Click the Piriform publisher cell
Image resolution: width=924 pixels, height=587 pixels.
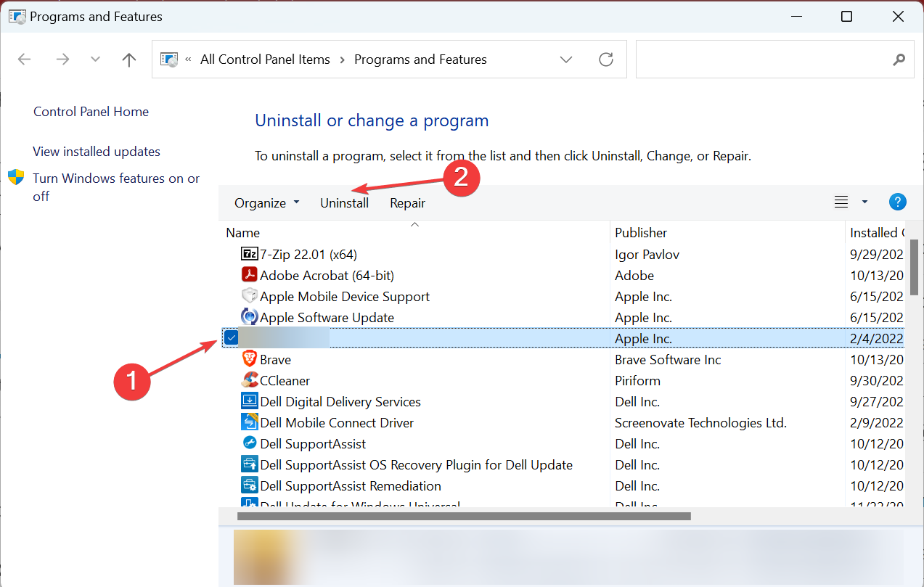click(x=638, y=380)
